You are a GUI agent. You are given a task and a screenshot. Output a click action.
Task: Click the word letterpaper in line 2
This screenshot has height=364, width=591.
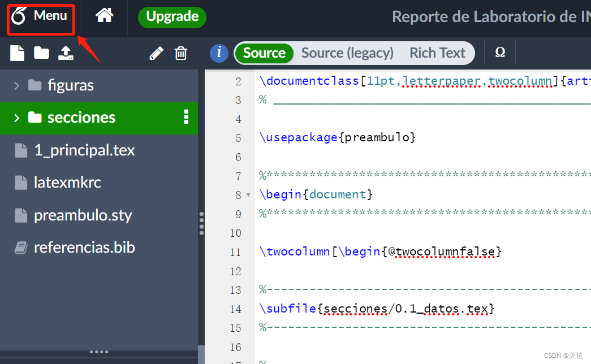coord(441,81)
